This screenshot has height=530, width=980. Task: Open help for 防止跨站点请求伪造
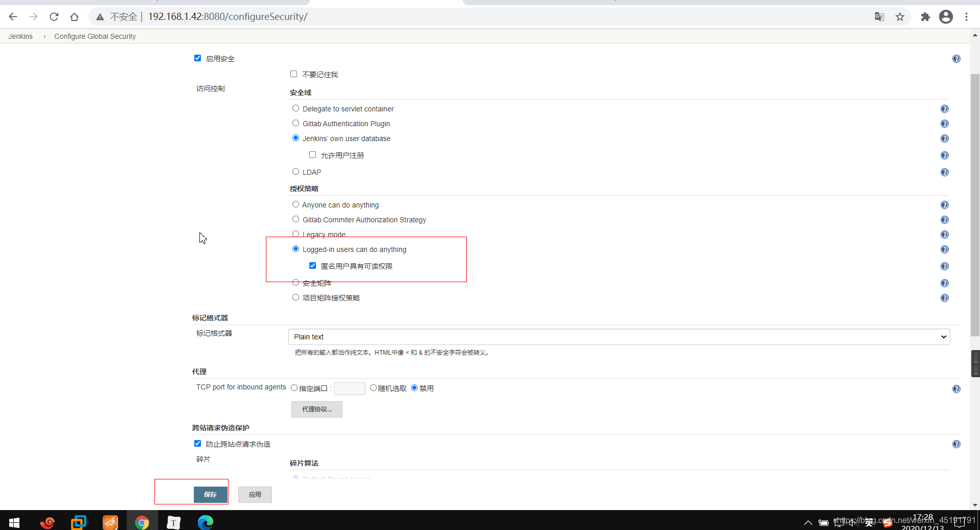click(956, 444)
